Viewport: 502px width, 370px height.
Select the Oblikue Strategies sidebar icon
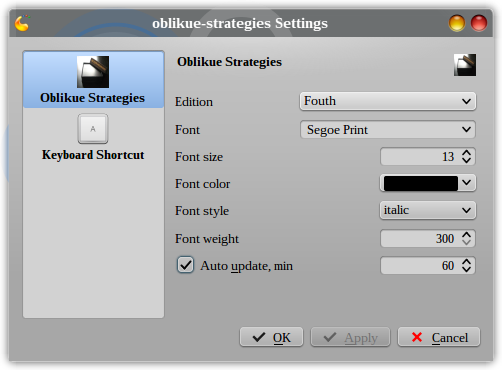point(93,72)
